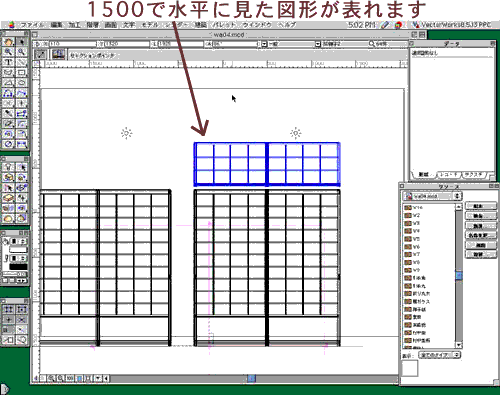
Task: Click the black pen color swatch
Action: (x=18, y=267)
